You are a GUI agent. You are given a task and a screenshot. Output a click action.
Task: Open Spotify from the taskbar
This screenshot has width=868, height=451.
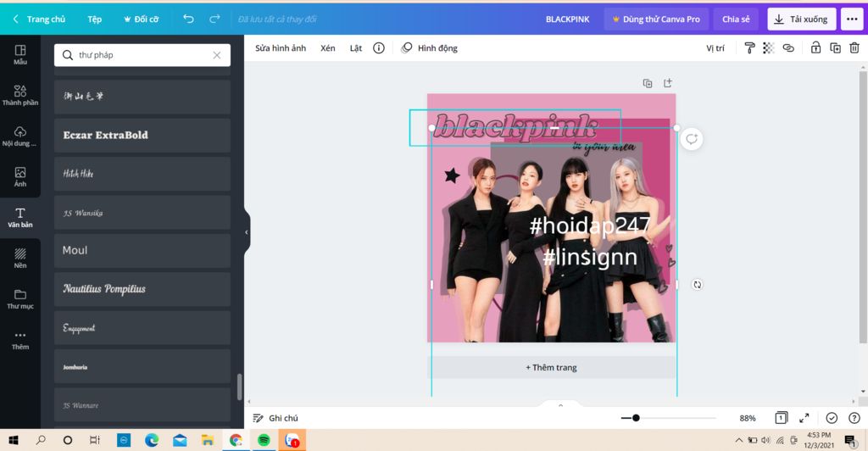point(264,440)
